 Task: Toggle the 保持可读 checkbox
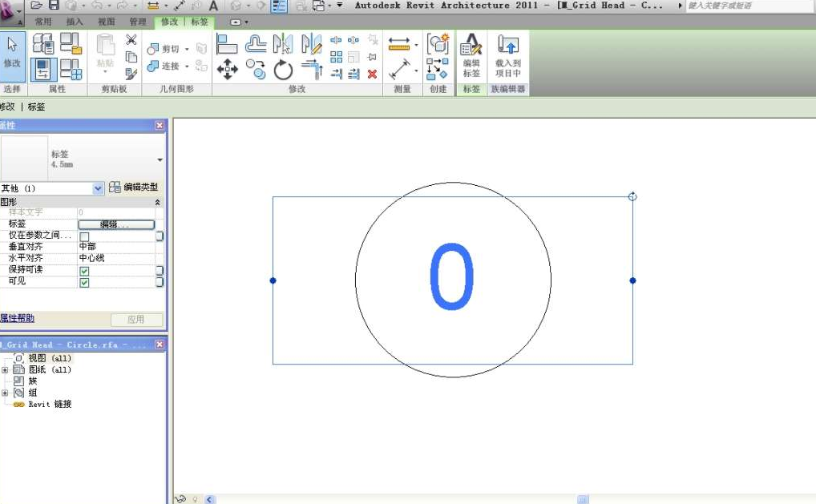pos(84,271)
